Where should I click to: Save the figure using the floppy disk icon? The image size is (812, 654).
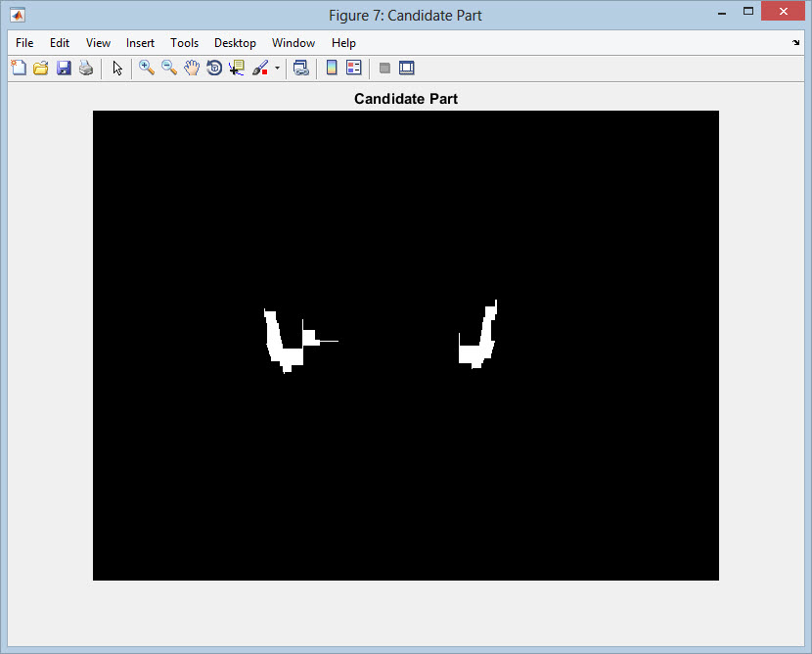pyautogui.click(x=64, y=68)
